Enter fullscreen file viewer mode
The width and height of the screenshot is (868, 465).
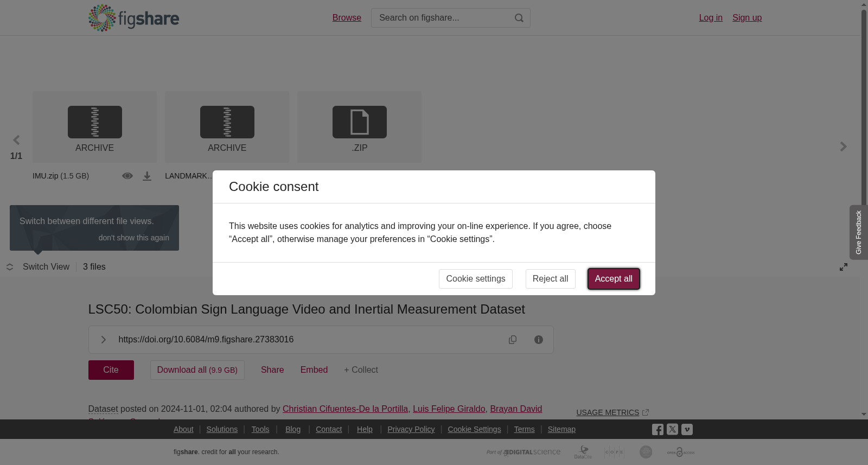[844, 267]
